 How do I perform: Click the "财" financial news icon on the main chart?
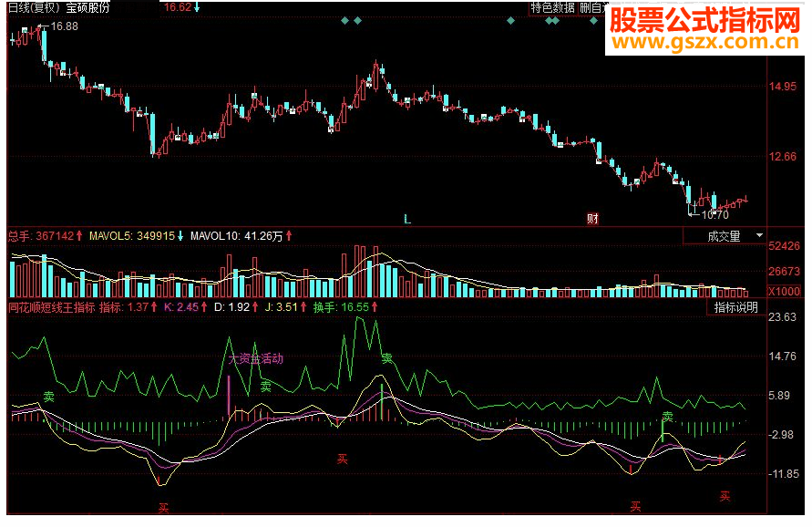point(591,218)
